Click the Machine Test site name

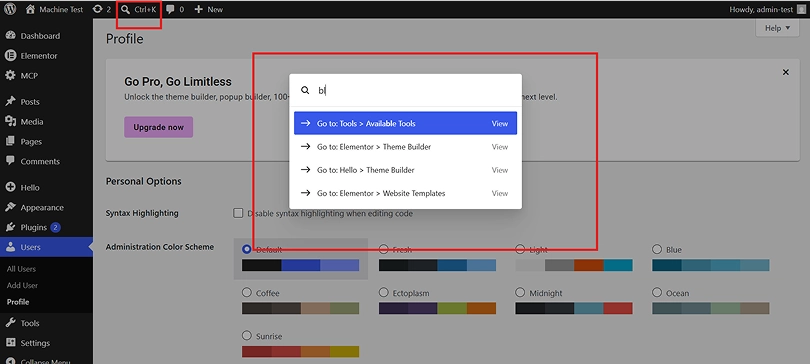pos(61,9)
